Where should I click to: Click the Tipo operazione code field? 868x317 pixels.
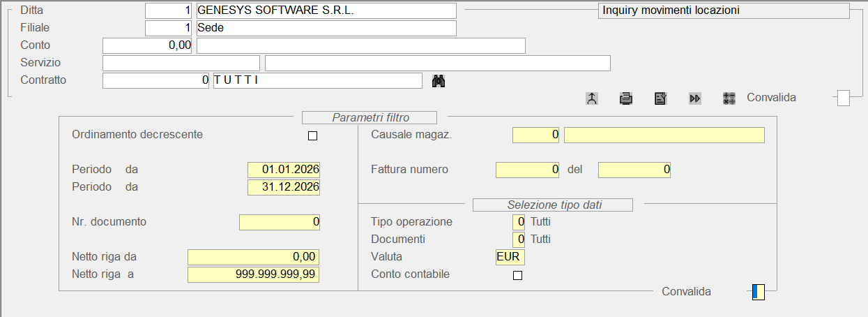(519, 222)
